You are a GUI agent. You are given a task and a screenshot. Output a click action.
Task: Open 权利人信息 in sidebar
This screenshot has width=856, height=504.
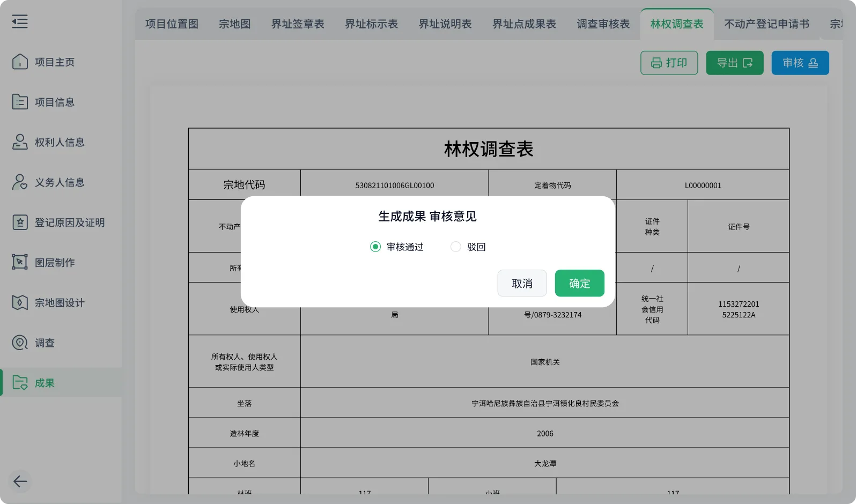(x=61, y=142)
